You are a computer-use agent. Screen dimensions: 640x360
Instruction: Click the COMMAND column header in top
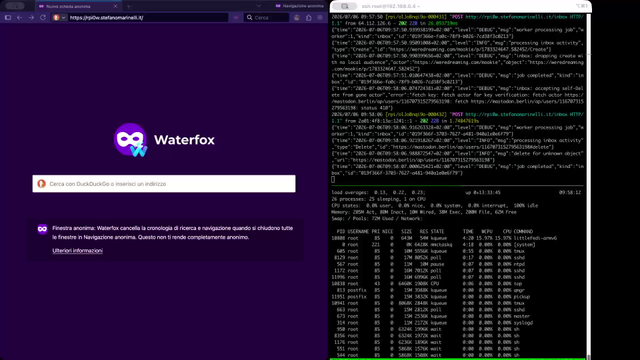pyautogui.click(x=523, y=231)
